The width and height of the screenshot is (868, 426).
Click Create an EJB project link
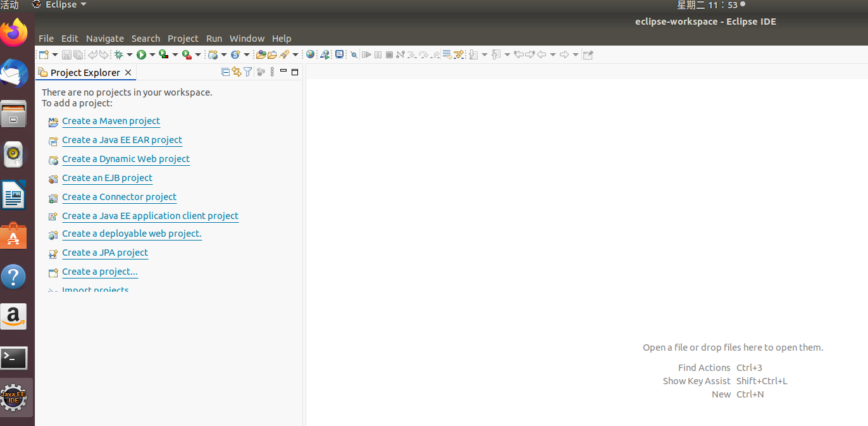(107, 178)
